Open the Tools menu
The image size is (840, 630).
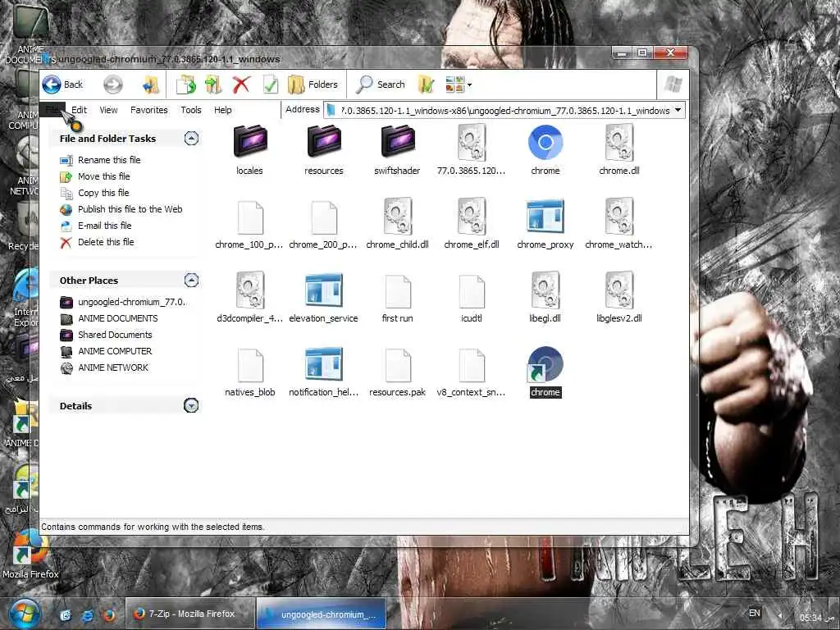pos(190,110)
